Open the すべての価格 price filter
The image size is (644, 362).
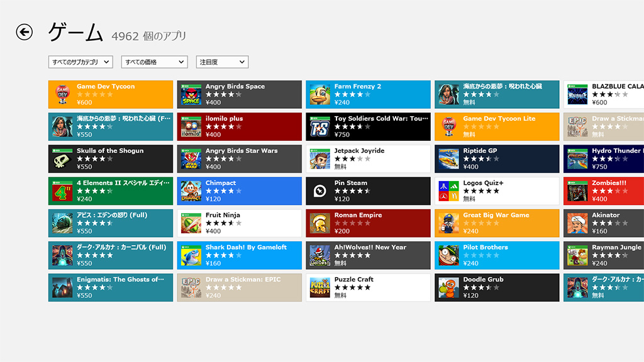154,62
